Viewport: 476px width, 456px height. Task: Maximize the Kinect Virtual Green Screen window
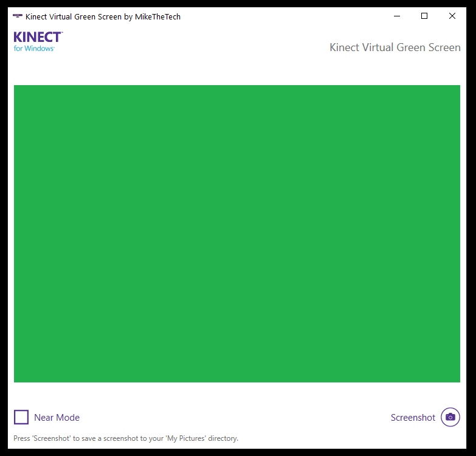(x=424, y=16)
